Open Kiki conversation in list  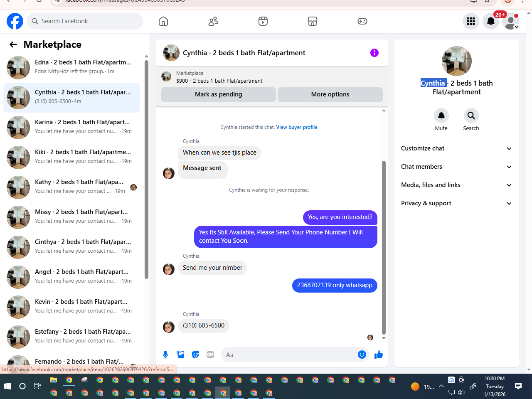[x=71, y=157]
